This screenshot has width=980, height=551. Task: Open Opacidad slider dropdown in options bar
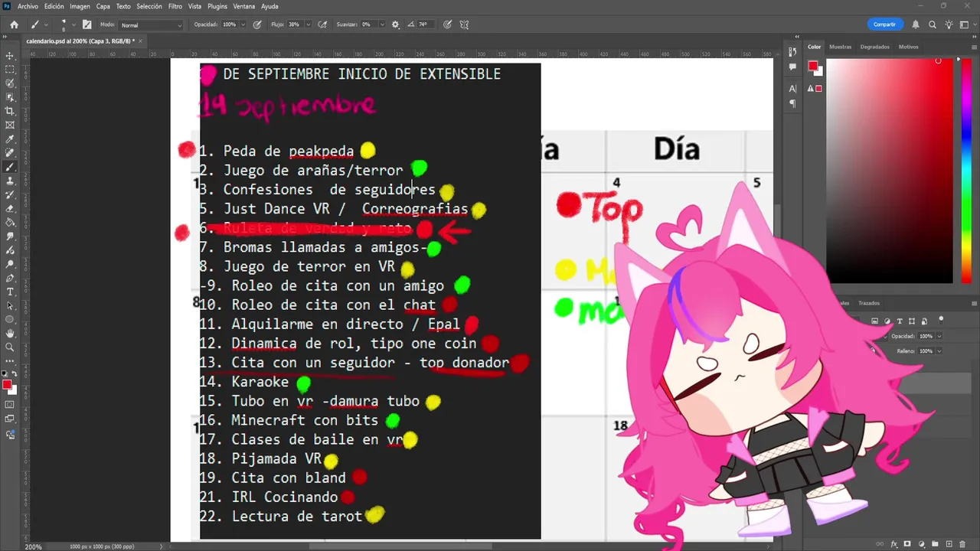tap(243, 24)
